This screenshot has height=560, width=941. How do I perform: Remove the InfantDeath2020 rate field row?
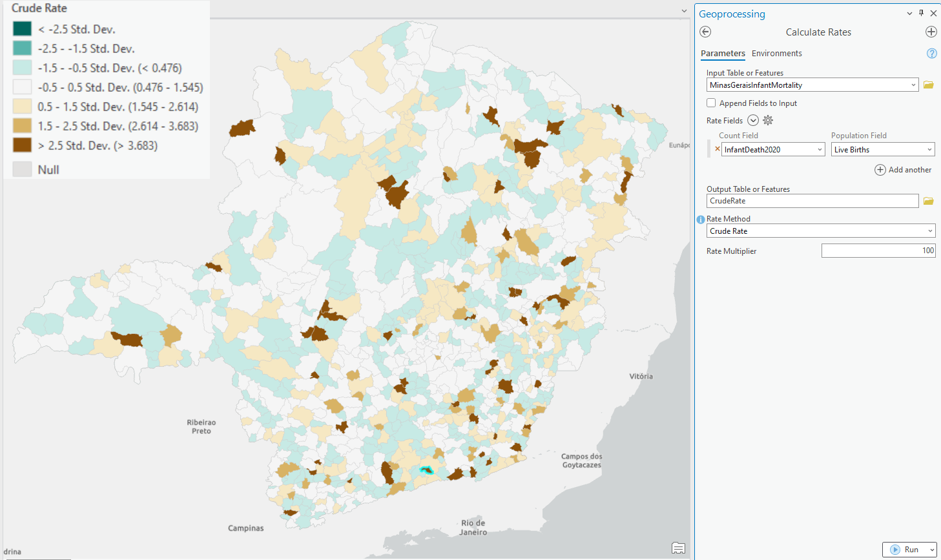coord(717,149)
